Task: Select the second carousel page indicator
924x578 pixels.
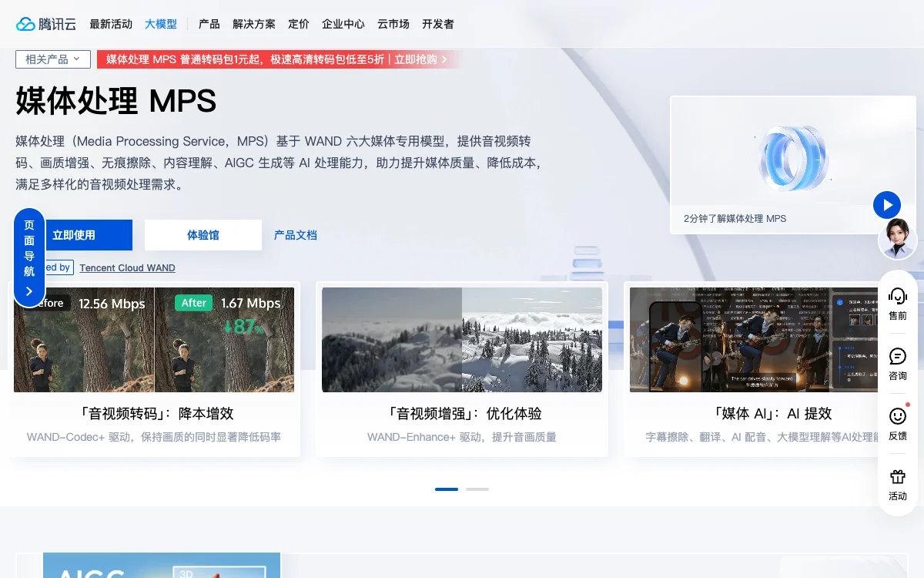Action: coord(477,489)
